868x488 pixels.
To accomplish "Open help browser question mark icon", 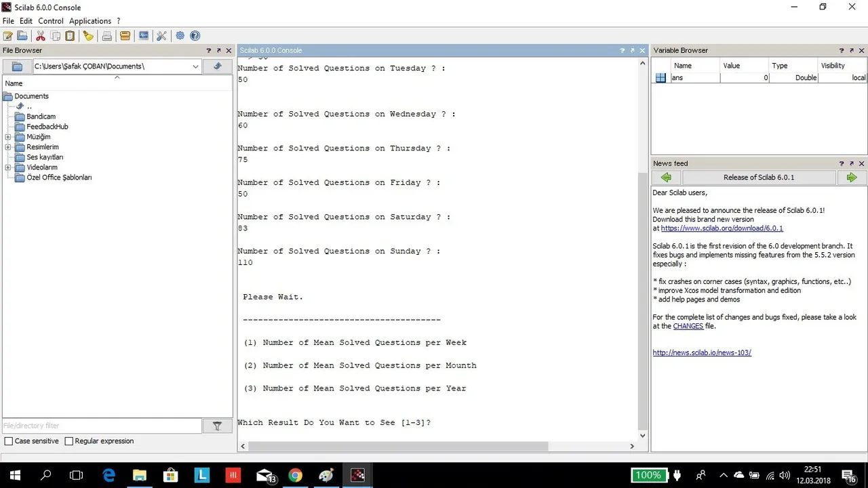I will [x=195, y=36].
